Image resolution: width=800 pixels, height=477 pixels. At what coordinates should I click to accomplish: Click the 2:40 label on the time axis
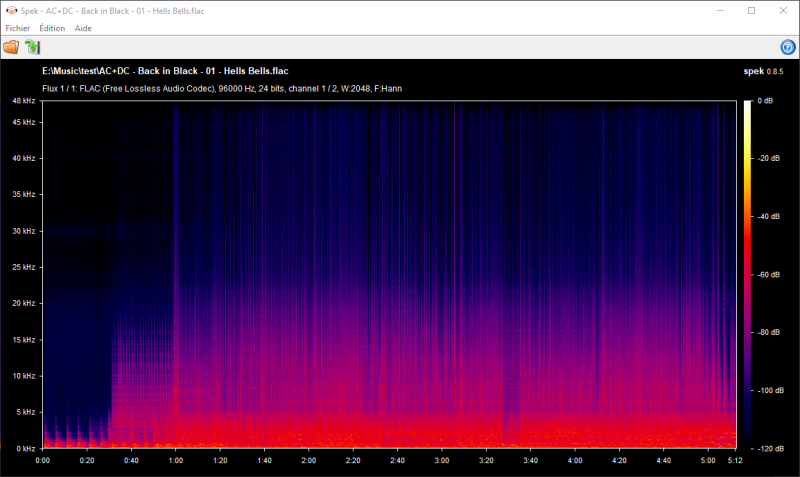click(x=397, y=461)
